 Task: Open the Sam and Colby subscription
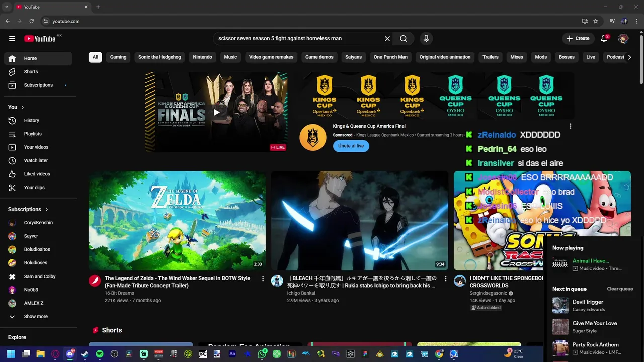pyautogui.click(x=38, y=277)
